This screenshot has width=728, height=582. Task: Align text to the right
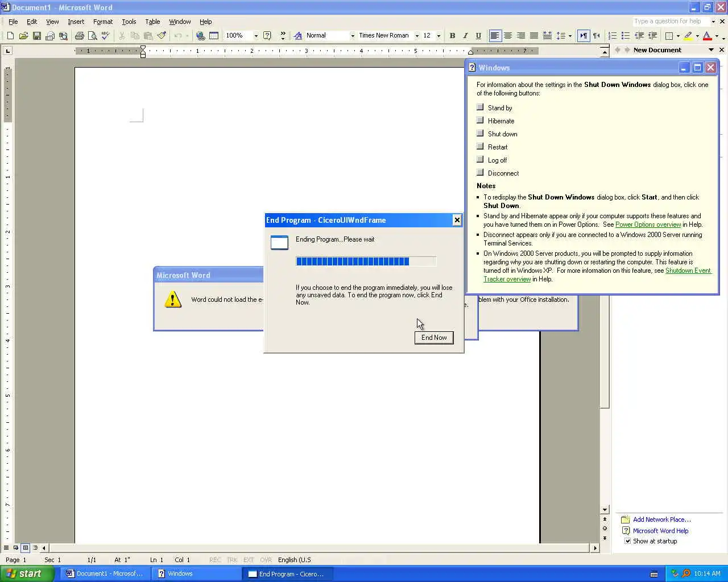click(x=521, y=35)
